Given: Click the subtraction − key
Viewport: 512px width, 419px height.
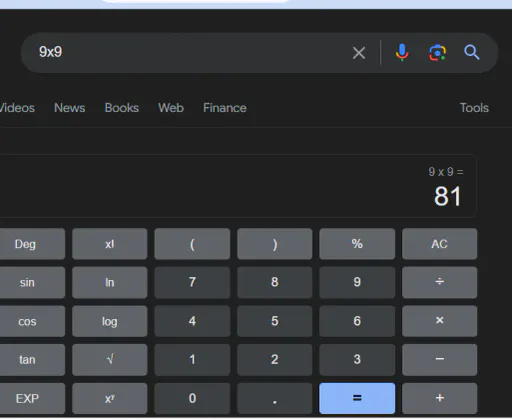Looking at the screenshot, I should (439, 360).
